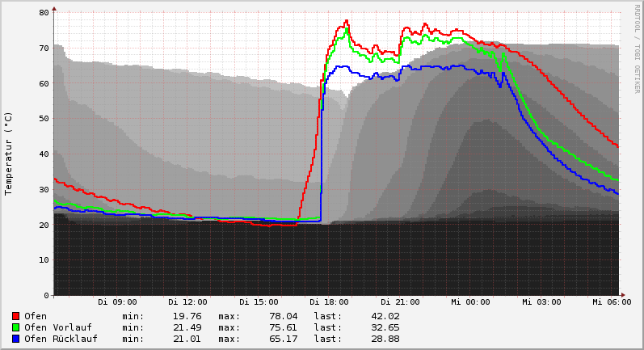Click the Di 09:00 time label
Screen dimensions: 644x350
pyautogui.click(x=117, y=302)
